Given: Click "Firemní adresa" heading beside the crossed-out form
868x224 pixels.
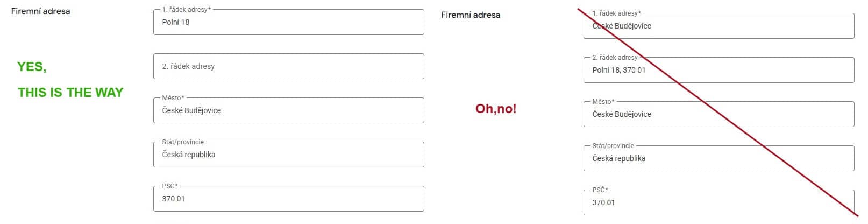Looking at the screenshot, I should point(471,15).
